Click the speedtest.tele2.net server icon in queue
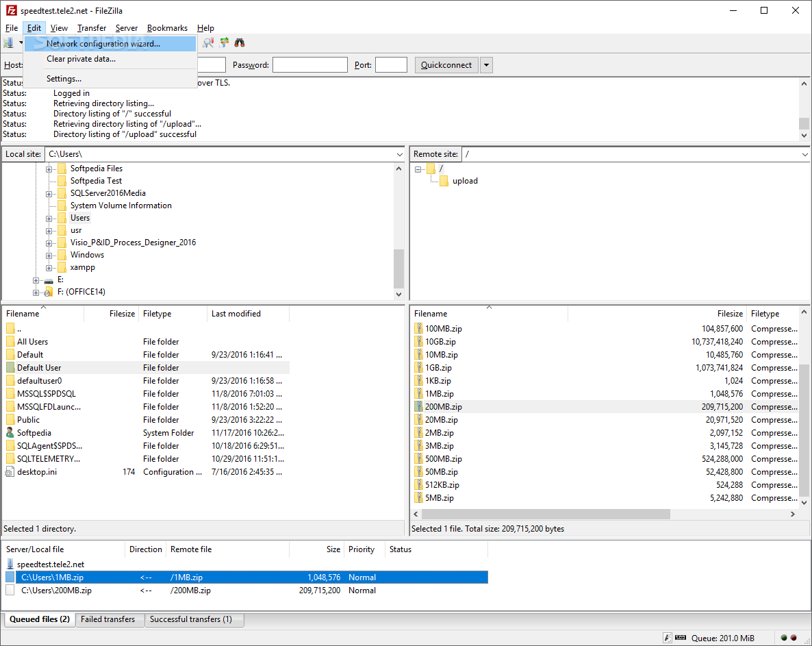 click(10, 564)
